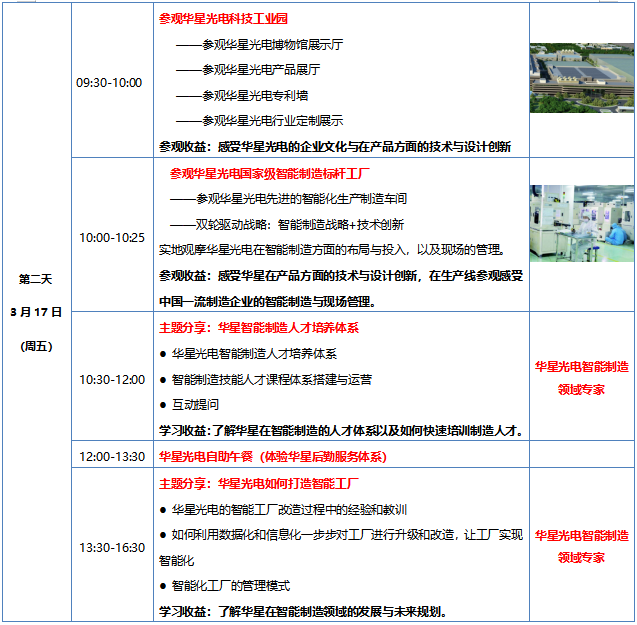This screenshot has width=637, height=625.
Task: Select the 10:00-10:25 time cell
Action: (x=110, y=238)
